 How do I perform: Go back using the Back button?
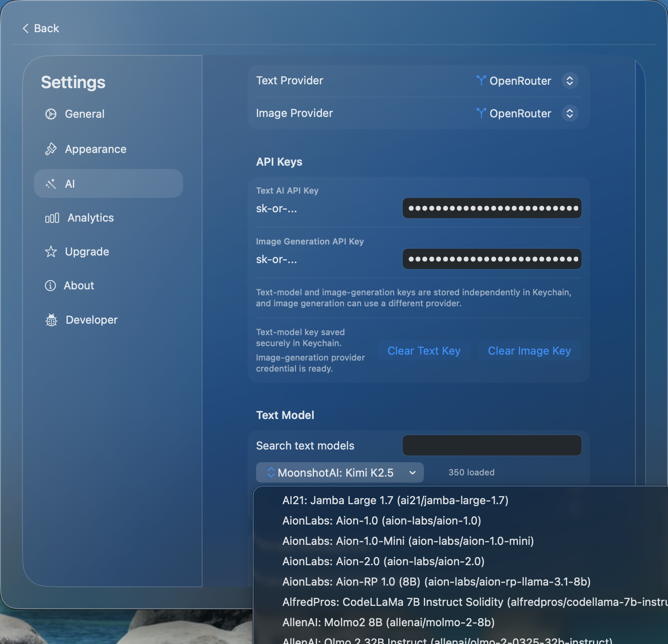click(x=41, y=28)
